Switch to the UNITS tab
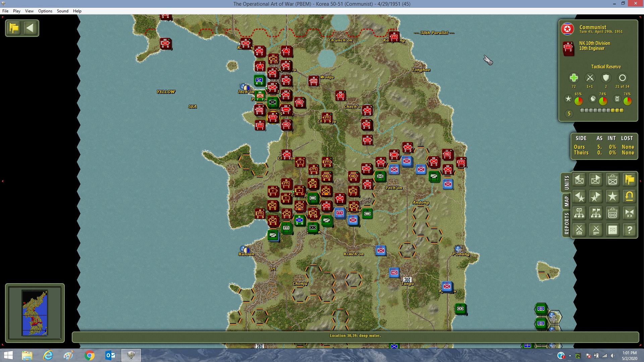 point(567,182)
